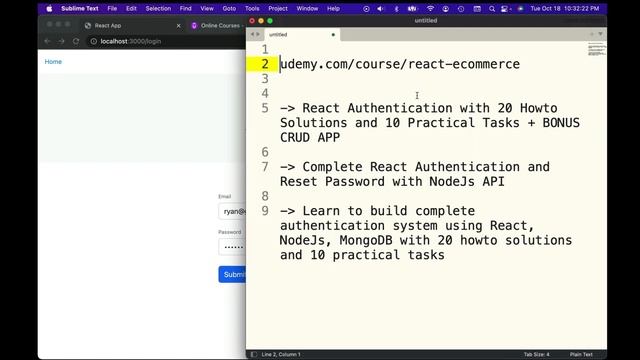Click the Time Machine clock icon
Viewport: 640px width, 360px height.
[x=461, y=9]
